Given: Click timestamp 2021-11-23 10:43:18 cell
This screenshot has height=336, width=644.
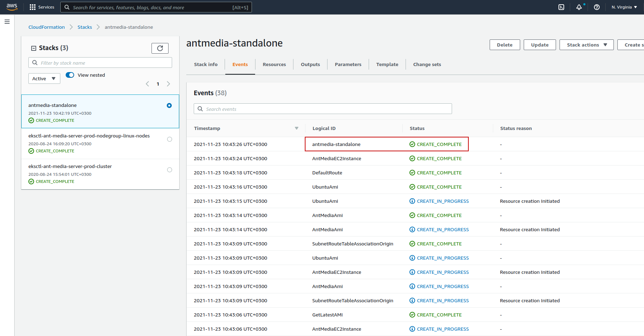Looking at the screenshot, I should [x=230, y=173].
